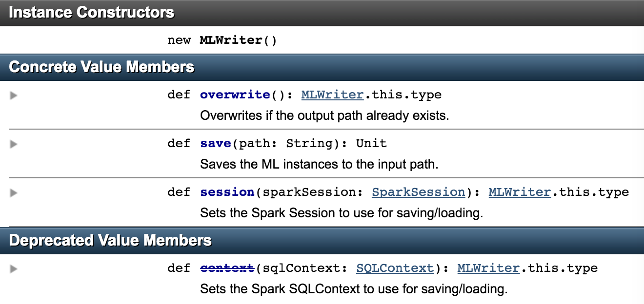Open MLWriter return type link for overwrite
Viewport: 644px width, 304px height.
pyautogui.click(x=332, y=95)
